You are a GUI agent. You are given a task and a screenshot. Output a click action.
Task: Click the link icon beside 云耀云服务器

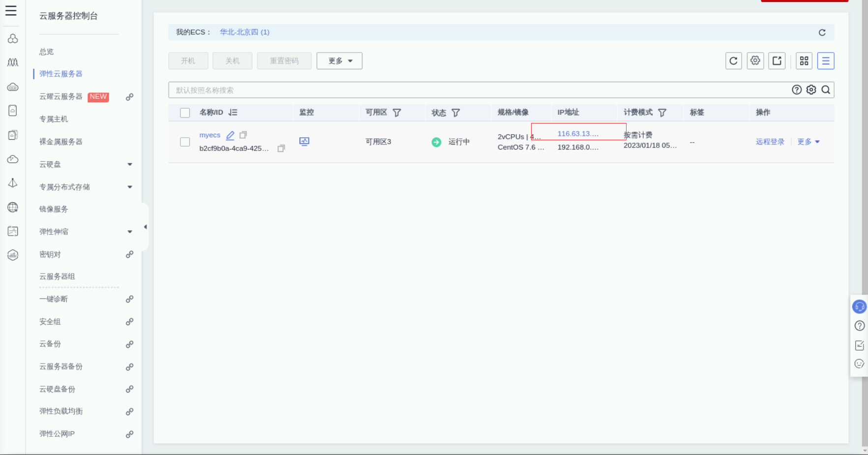click(x=129, y=97)
